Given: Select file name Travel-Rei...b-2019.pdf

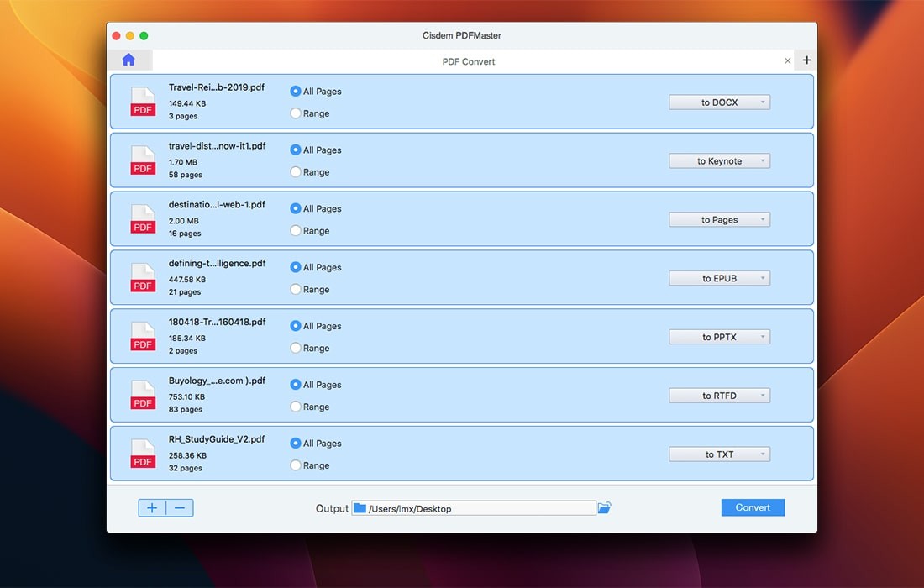Looking at the screenshot, I should pos(216,87).
